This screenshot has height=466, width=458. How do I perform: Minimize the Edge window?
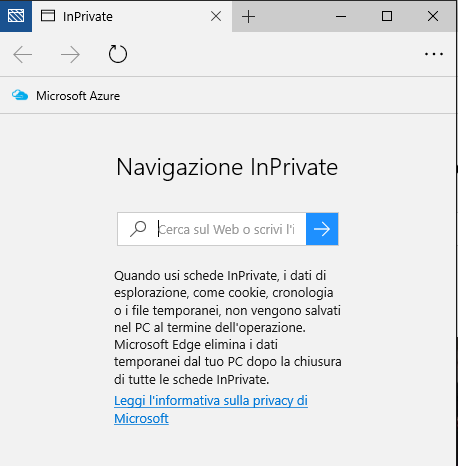tap(341, 16)
